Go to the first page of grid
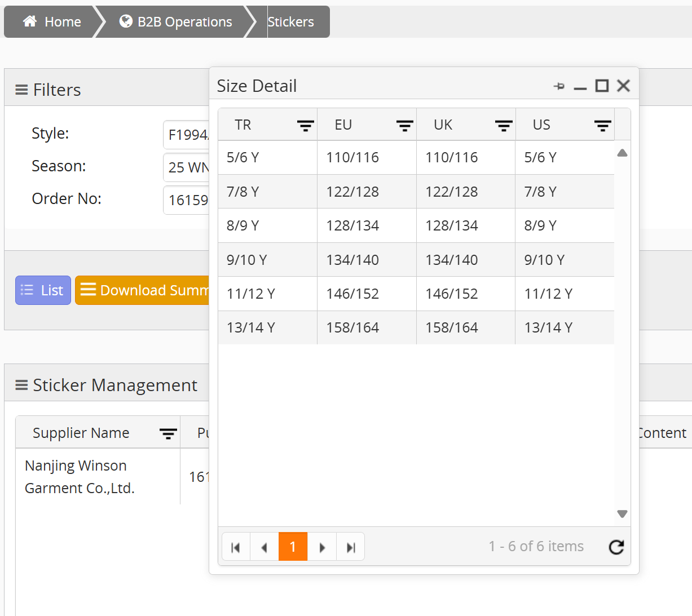Image resolution: width=692 pixels, height=616 pixels. (x=236, y=547)
